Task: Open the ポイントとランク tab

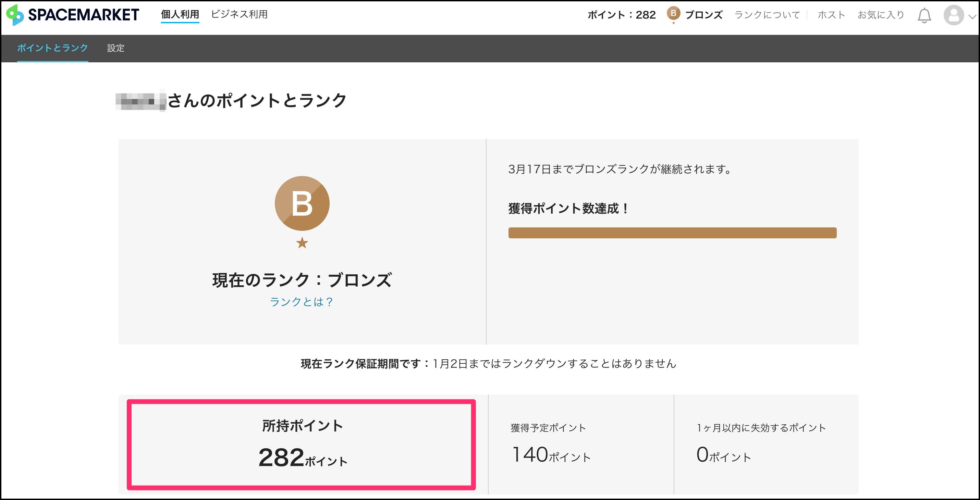Action: [x=52, y=48]
